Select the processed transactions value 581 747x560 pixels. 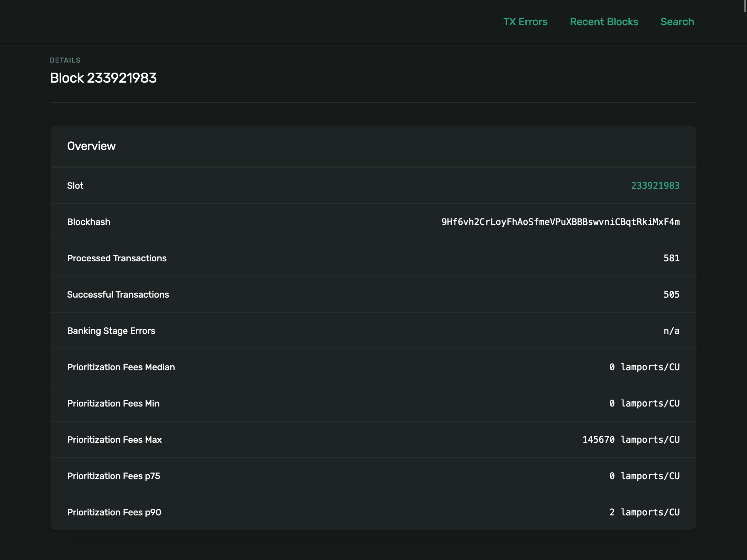[672, 258]
